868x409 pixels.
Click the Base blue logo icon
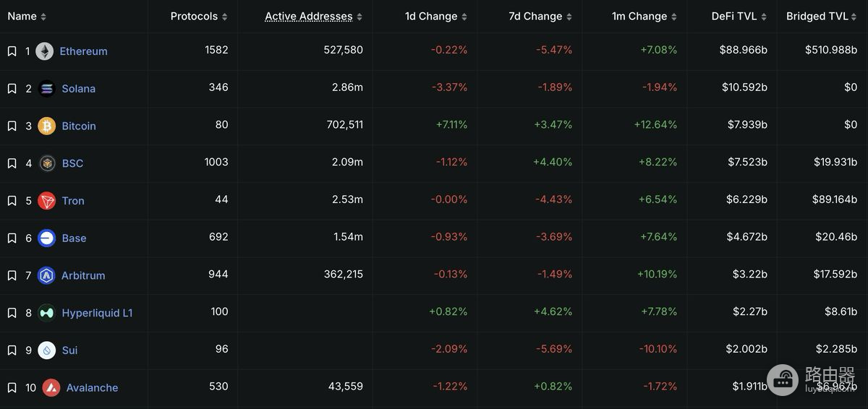[x=47, y=238]
